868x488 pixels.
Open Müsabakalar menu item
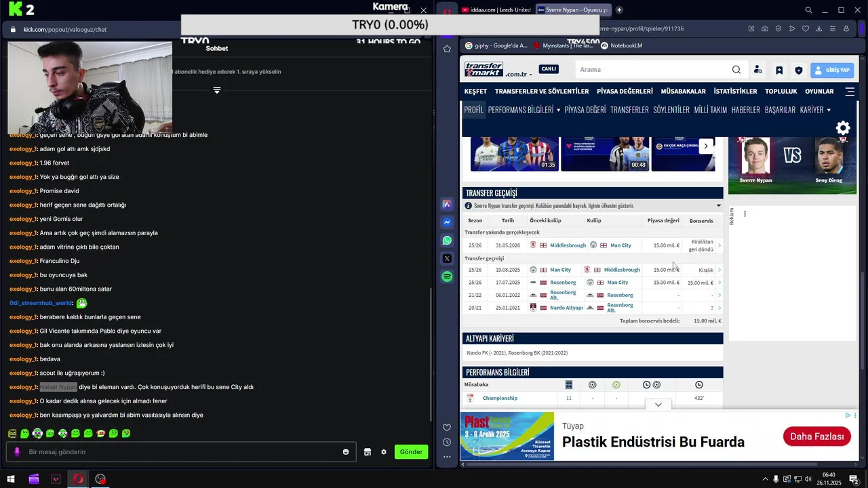[683, 91]
